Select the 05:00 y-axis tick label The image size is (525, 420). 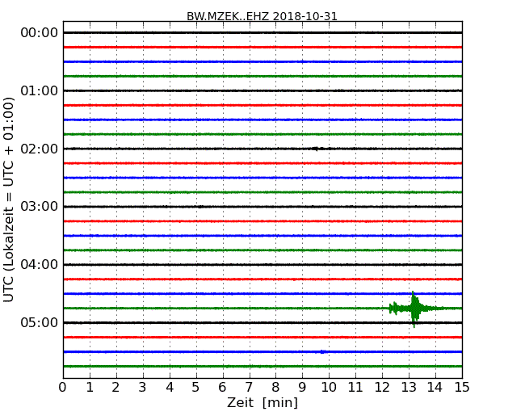(x=38, y=323)
